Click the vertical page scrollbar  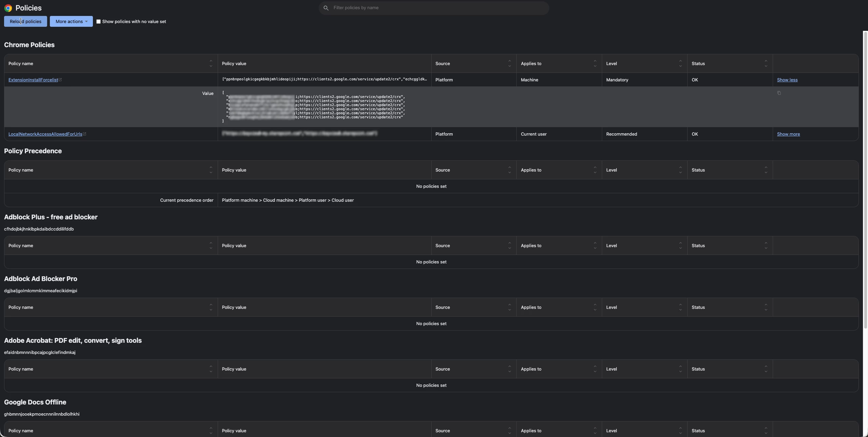click(865, 180)
